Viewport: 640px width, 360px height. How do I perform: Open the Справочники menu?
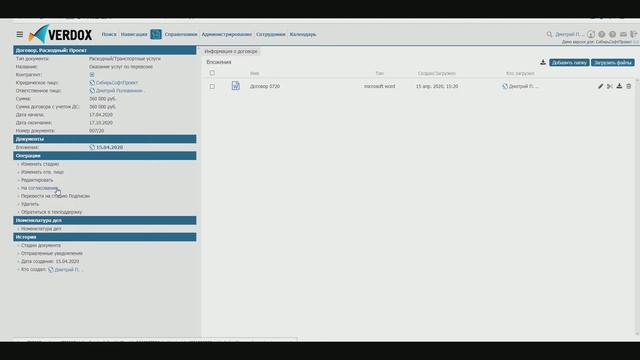click(x=181, y=34)
